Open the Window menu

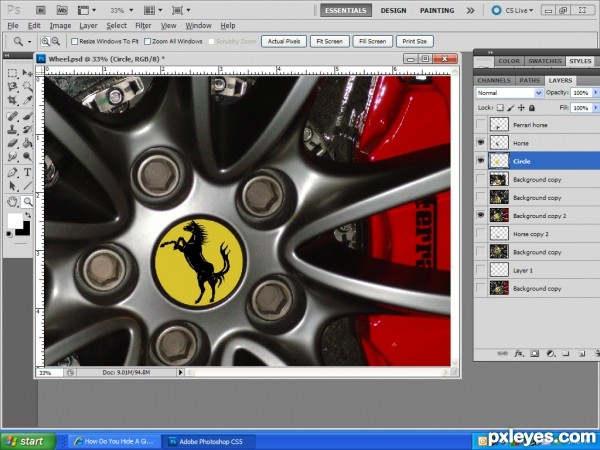point(198,26)
